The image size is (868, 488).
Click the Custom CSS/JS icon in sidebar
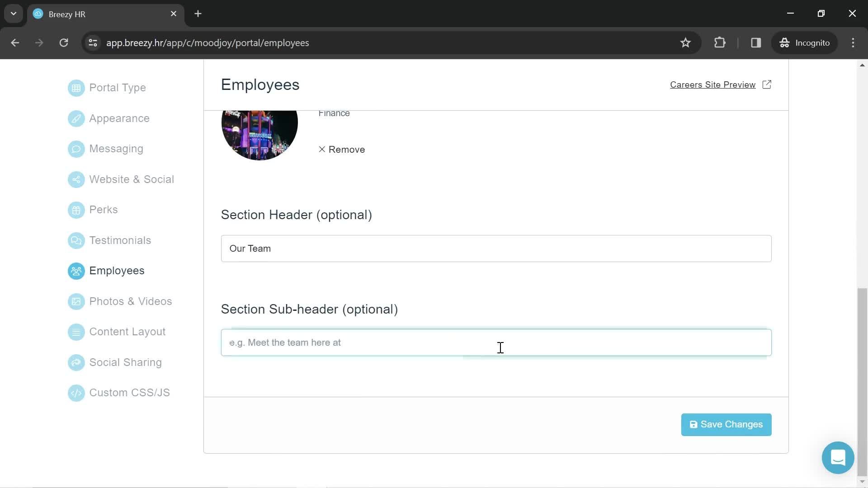coord(76,393)
